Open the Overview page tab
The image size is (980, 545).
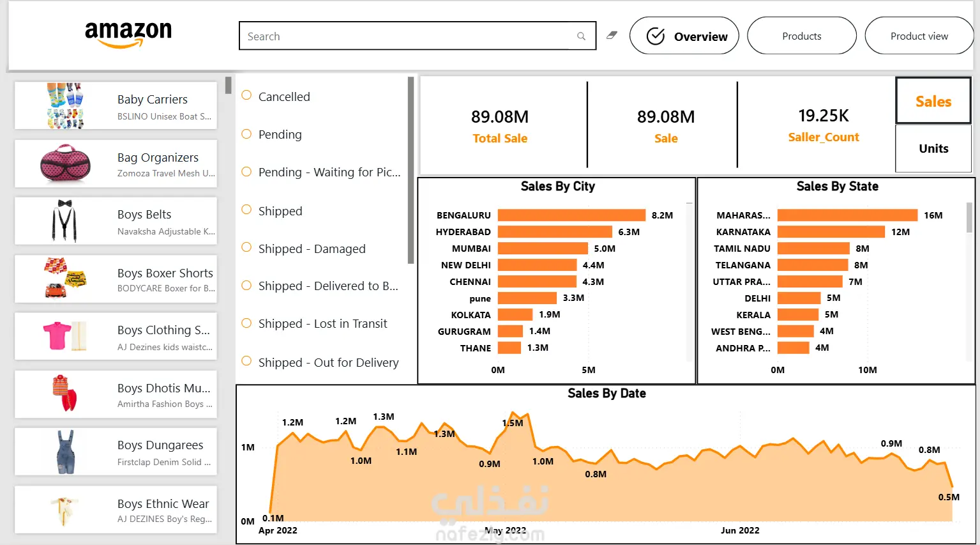684,36
